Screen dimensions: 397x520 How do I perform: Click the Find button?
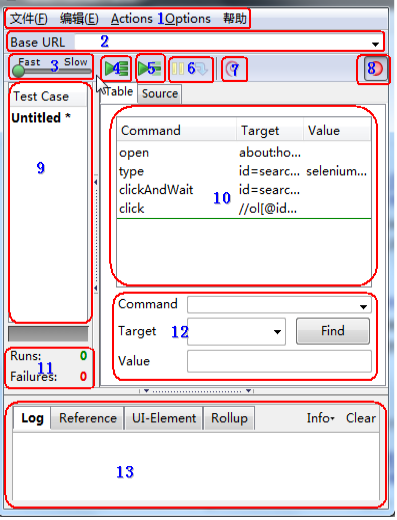coord(333,331)
